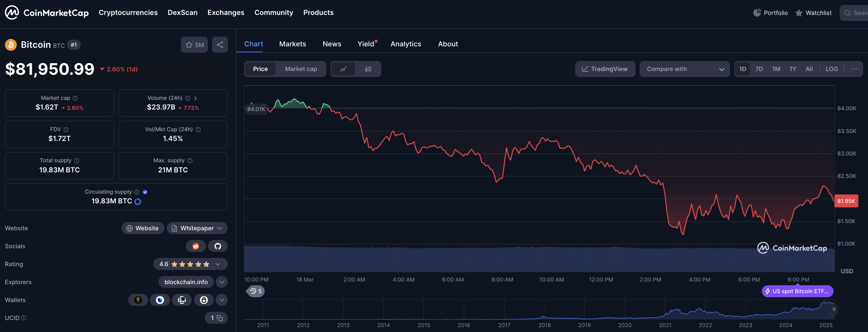Show UCID info icon
Screen dimensions: 868x332
(x=24, y=318)
